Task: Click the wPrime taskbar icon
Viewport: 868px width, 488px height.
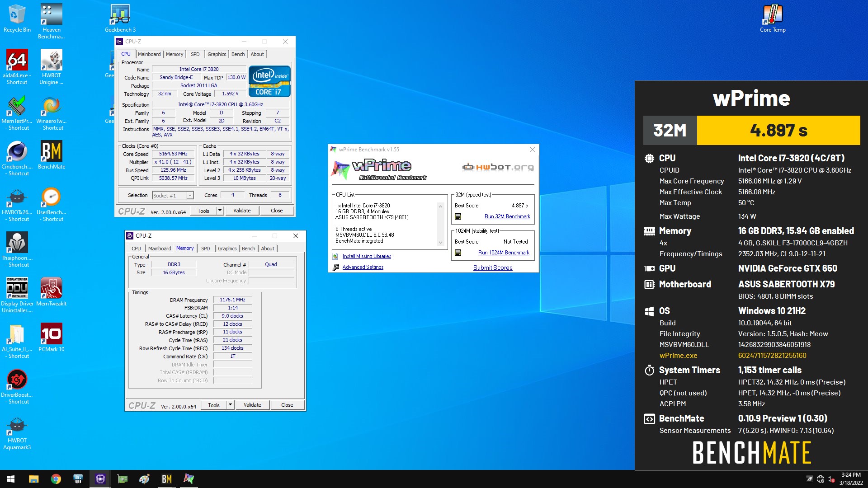Action: [x=189, y=479]
